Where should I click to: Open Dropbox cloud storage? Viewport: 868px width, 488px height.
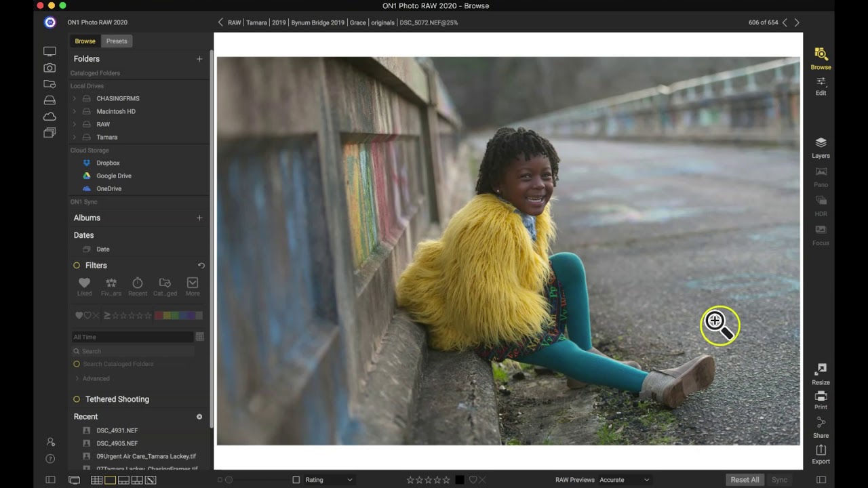click(x=108, y=163)
